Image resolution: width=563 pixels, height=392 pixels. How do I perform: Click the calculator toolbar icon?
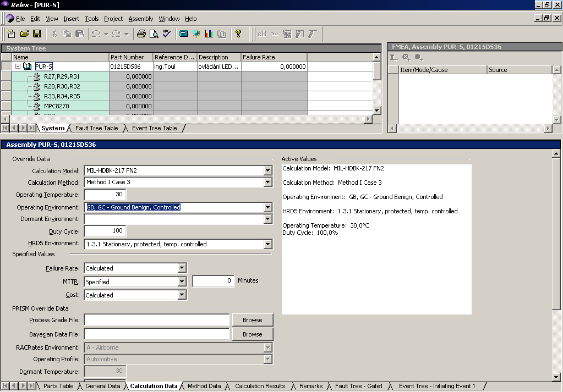(183, 34)
